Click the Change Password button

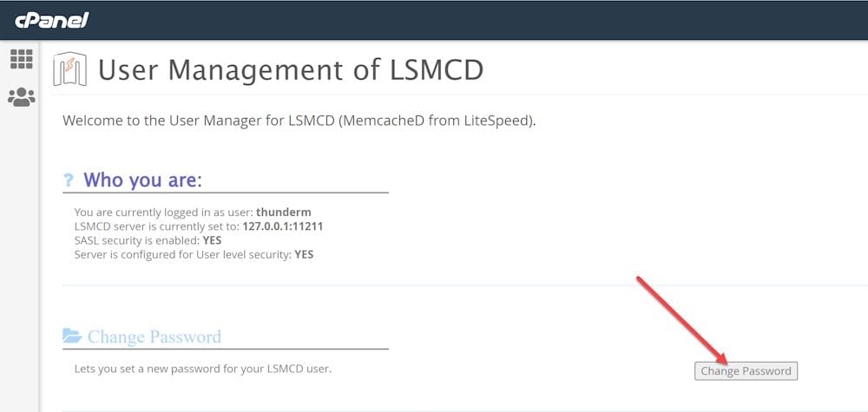click(746, 371)
